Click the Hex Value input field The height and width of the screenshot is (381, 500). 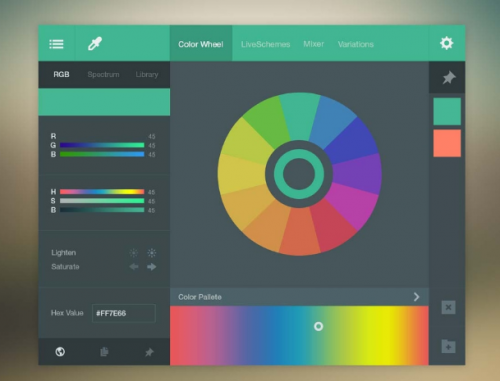pos(124,313)
